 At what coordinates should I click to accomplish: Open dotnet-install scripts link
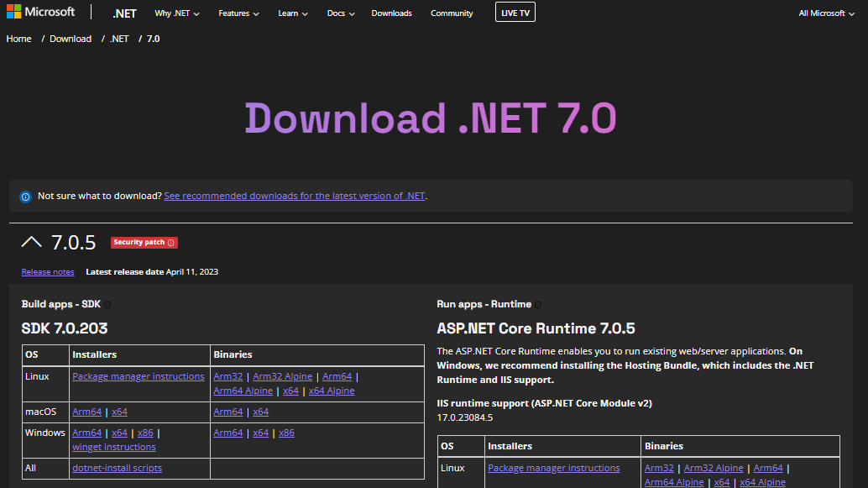coord(118,469)
